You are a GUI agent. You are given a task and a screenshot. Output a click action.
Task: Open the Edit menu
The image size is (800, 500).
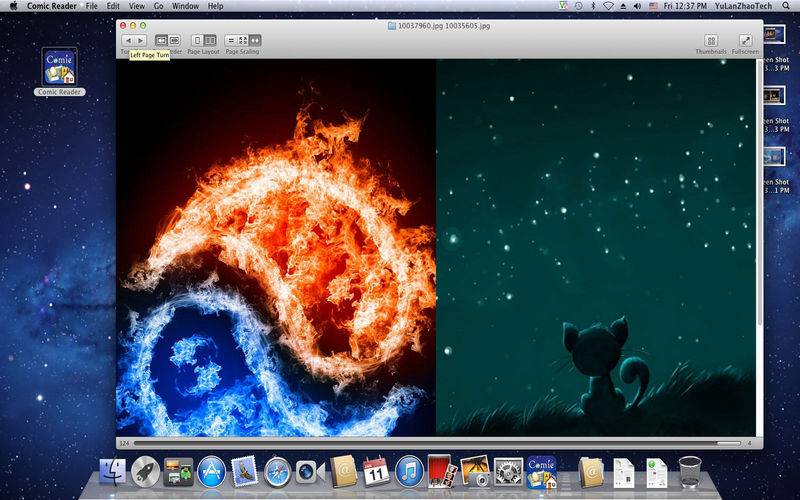pos(113,6)
